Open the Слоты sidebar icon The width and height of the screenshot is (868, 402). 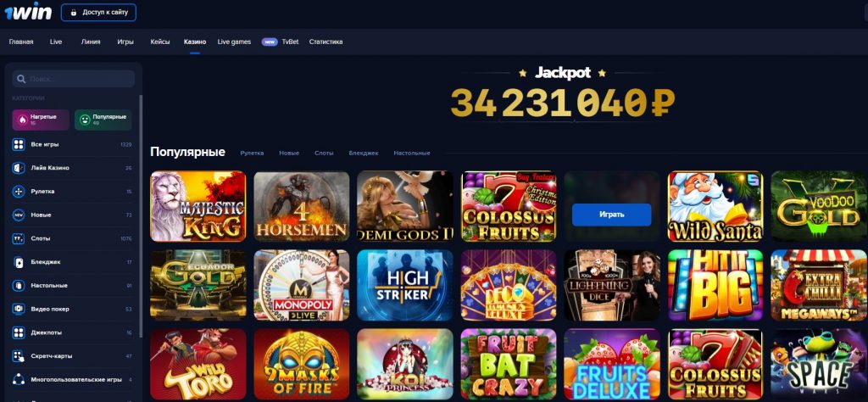tap(19, 238)
